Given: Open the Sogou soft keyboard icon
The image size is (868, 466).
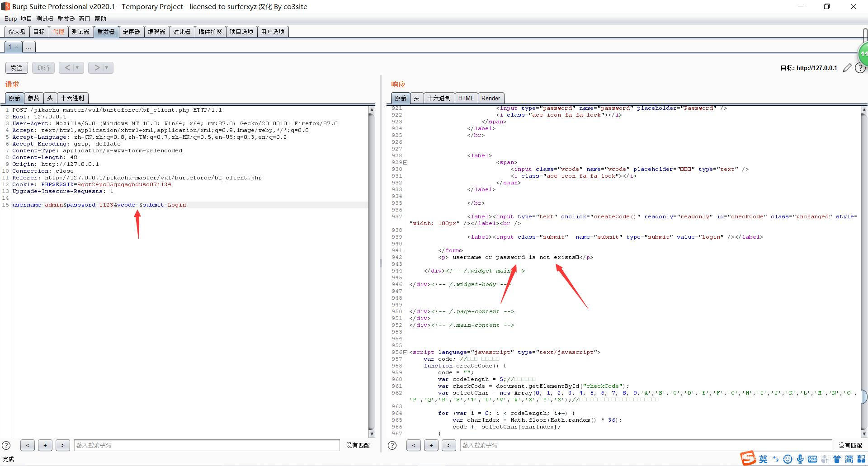Looking at the screenshot, I should (x=812, y=459).
